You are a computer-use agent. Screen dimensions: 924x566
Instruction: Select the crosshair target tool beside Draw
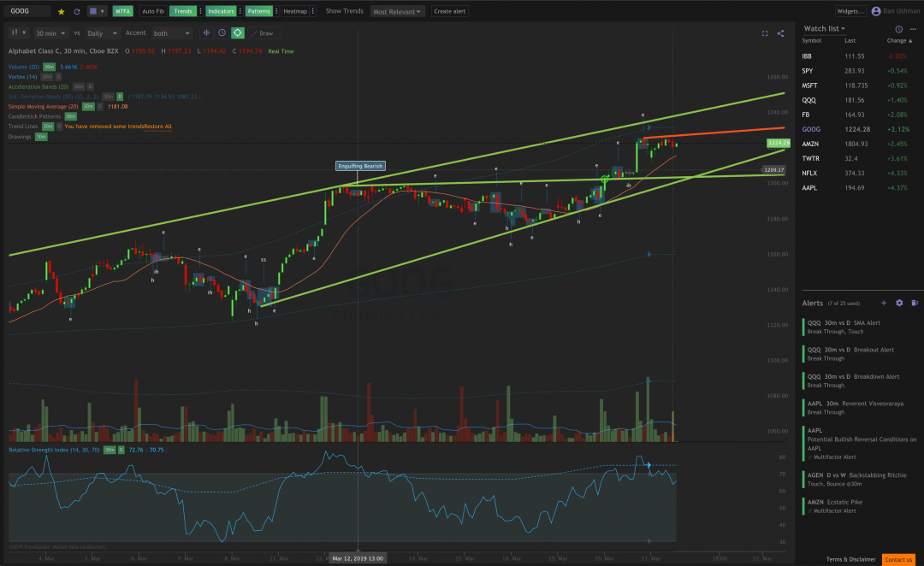(x=238, y=32)
